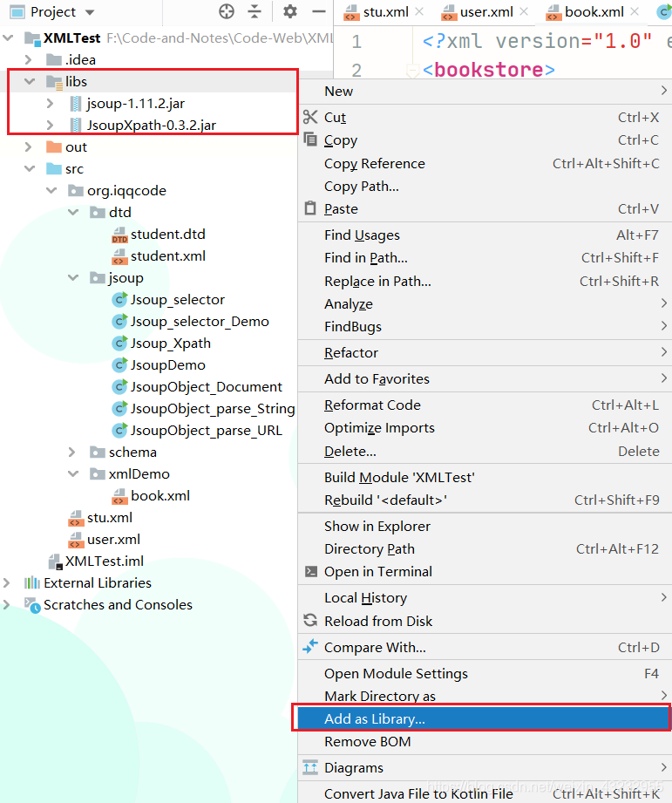
Task: Click the locate/scroll-from-source target icon
Action: click(x=227, y=11)
